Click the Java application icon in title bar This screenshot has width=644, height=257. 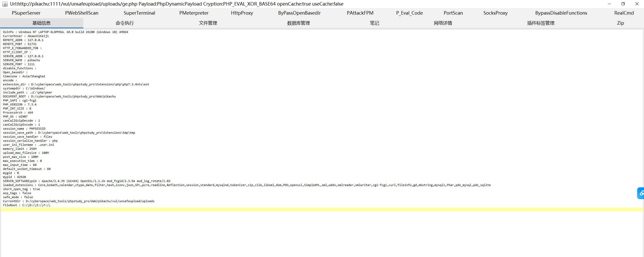(x=5, y=4)
